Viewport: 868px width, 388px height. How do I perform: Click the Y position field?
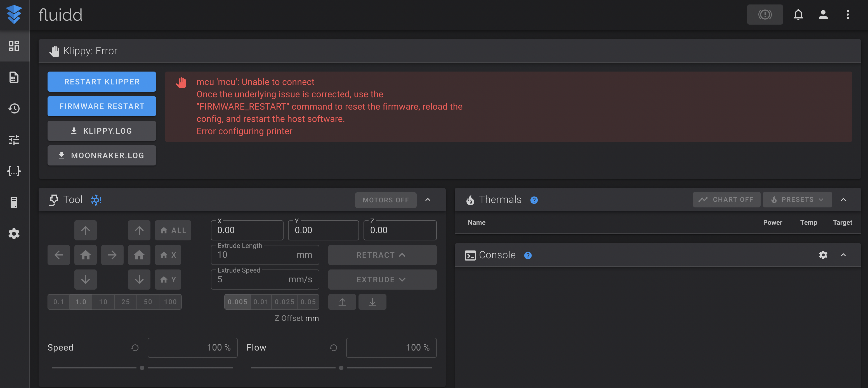click(324, 230)
